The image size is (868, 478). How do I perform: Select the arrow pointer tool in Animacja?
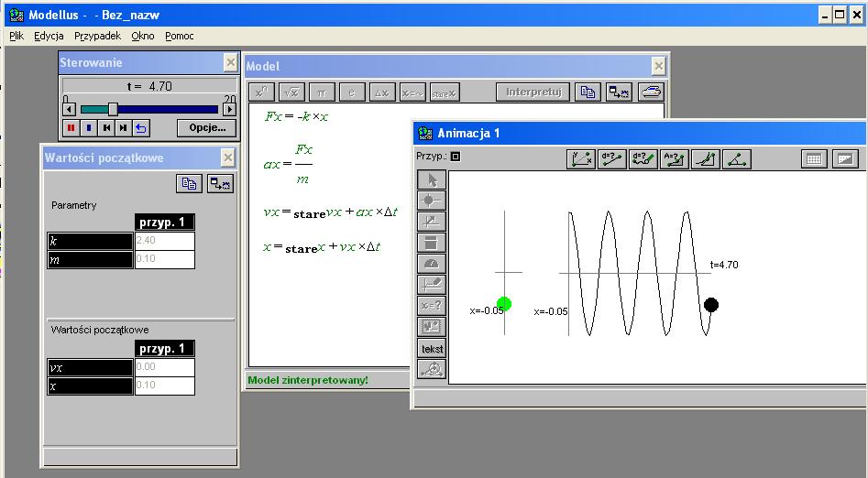tap(431, 179)
